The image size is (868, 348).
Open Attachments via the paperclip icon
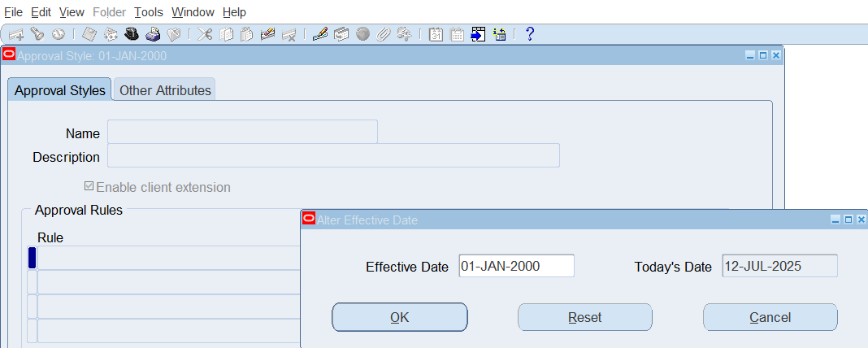[x=384, y=34]
